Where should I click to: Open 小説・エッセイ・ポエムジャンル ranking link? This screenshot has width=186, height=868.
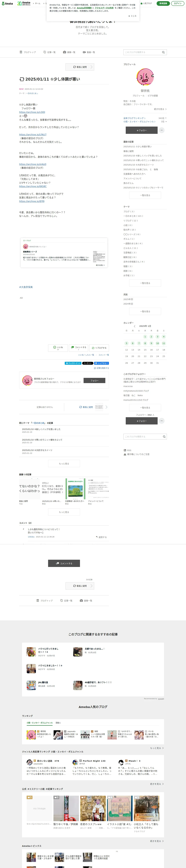point(139,122)
